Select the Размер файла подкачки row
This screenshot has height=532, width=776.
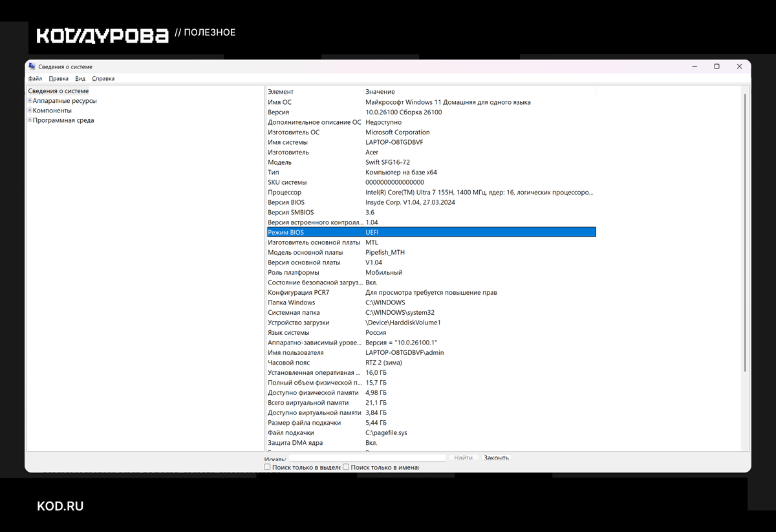[431, 423]
